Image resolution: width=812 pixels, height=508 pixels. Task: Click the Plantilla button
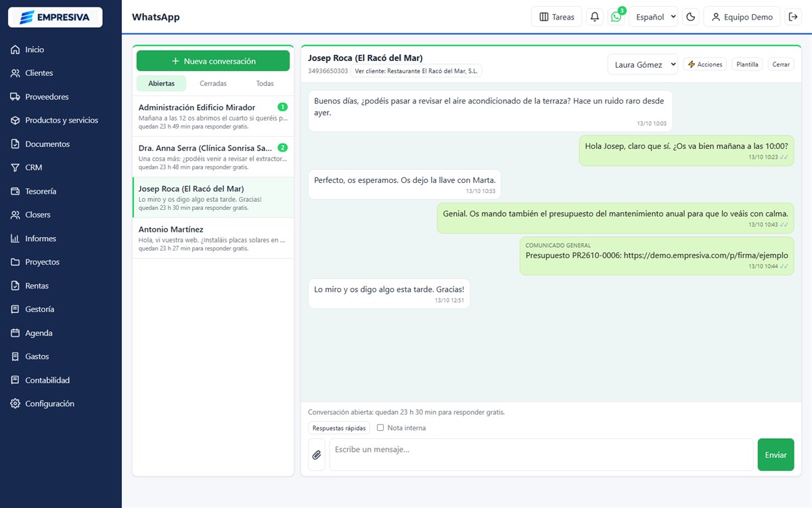748,64
